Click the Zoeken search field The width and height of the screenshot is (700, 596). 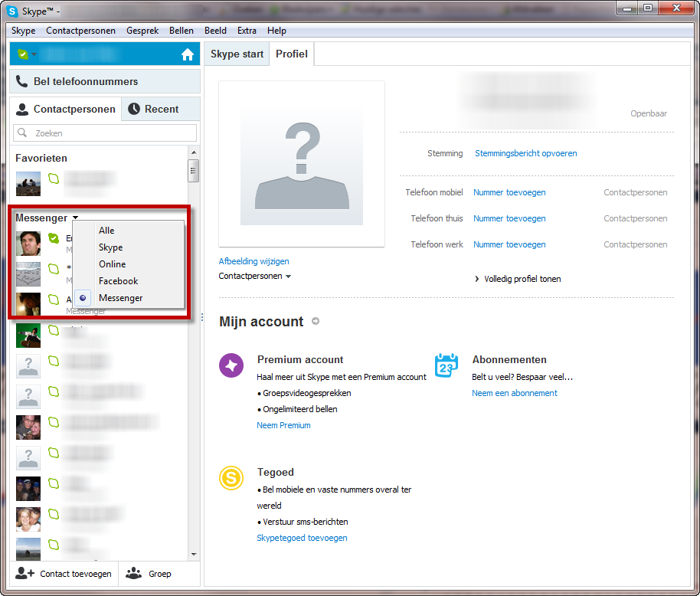[105, 133]
